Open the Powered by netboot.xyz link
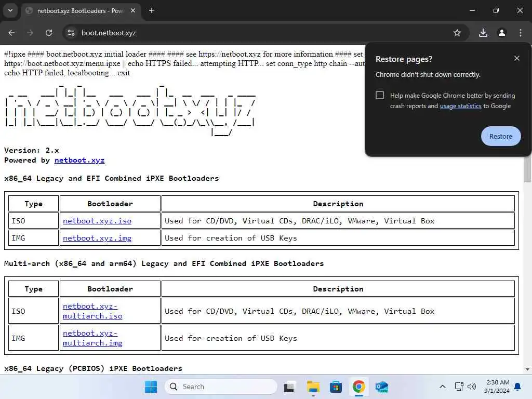This screenshot has height=399, width=532. (79, 160)
